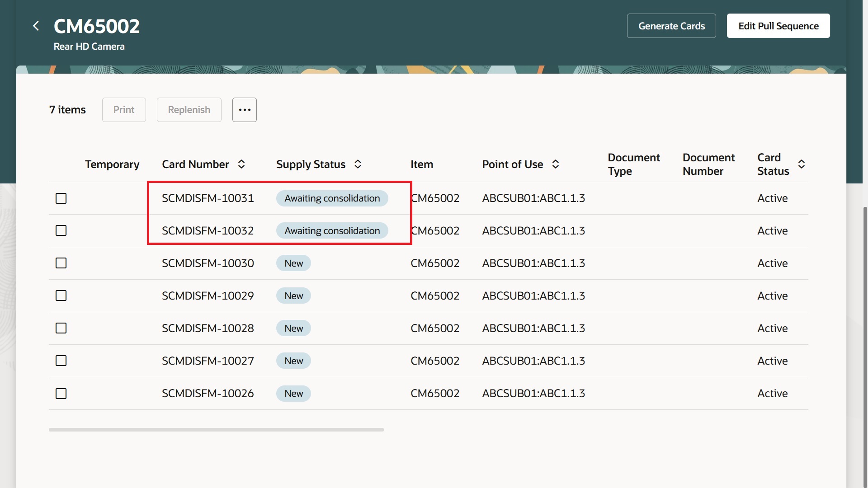This screenshot has width=868, height=488.
Task: Click card number SCMDISFM-10026
Action: click(x=208, y=394)
